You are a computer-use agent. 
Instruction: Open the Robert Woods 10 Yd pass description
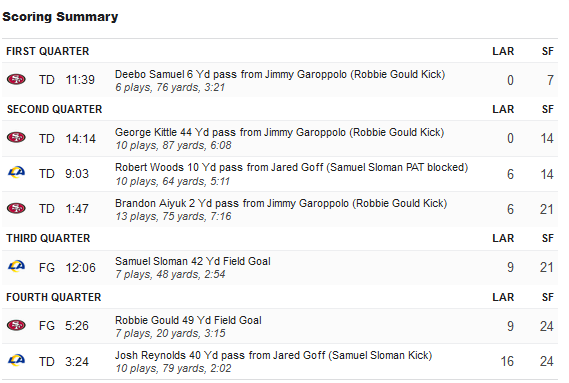291,167
